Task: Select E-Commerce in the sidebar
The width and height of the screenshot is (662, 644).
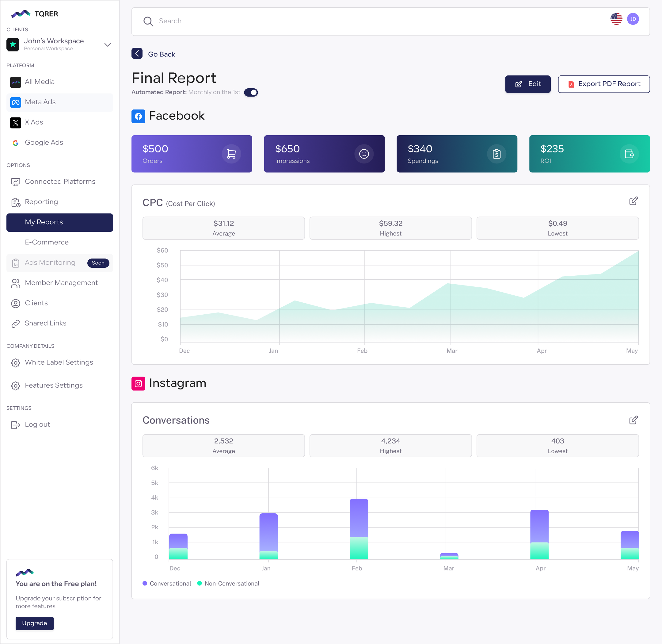Action: (x=47, y=242)
